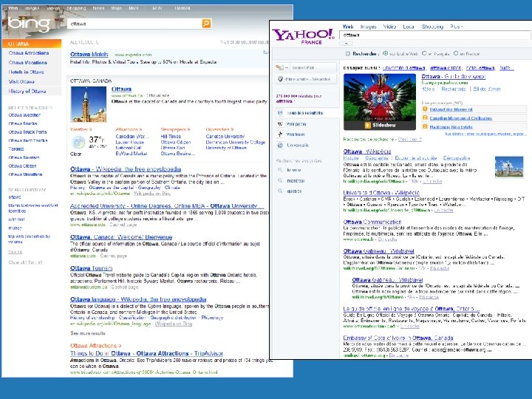Select the whole-Web search radio button

386,53
